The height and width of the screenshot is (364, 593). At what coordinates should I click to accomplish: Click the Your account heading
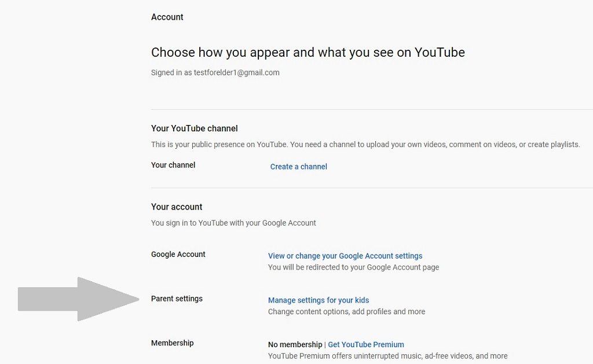(177, 207)
